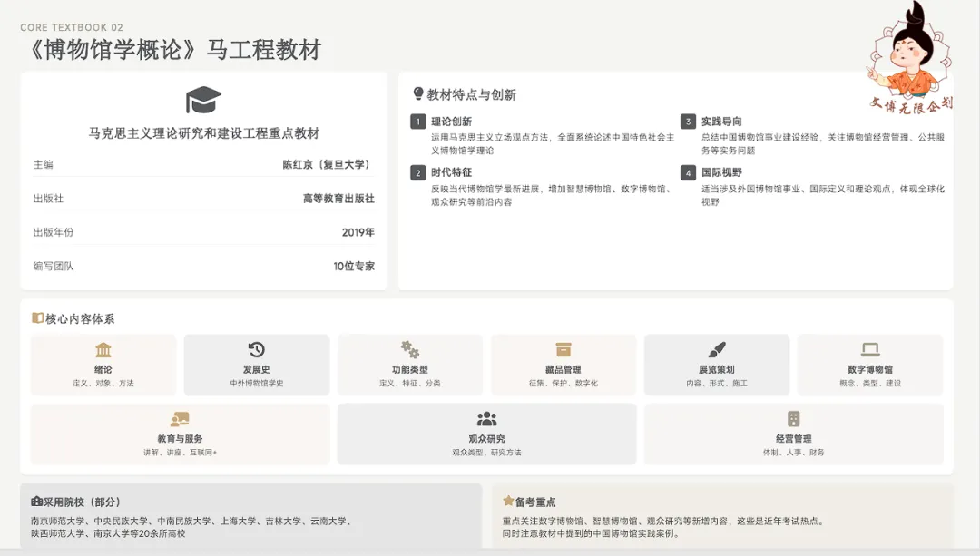Click the 编写团队 row label

[54, 266]
